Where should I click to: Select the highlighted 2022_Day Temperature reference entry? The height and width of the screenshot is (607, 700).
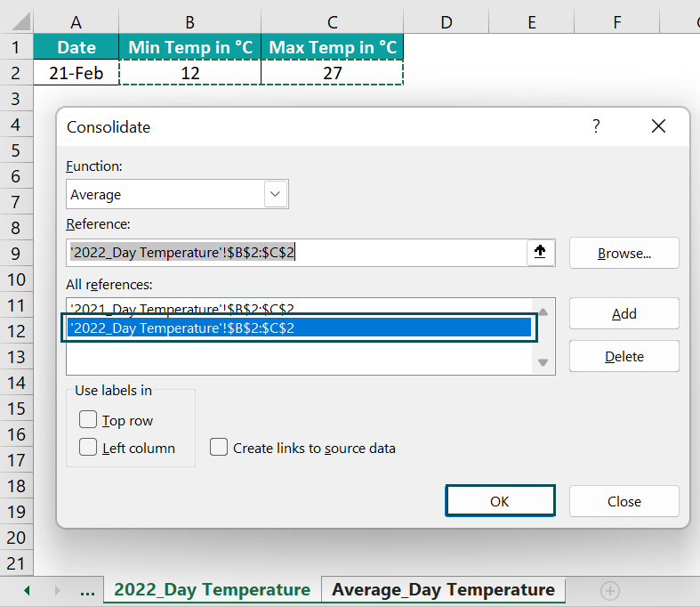(x=299, y=328)
